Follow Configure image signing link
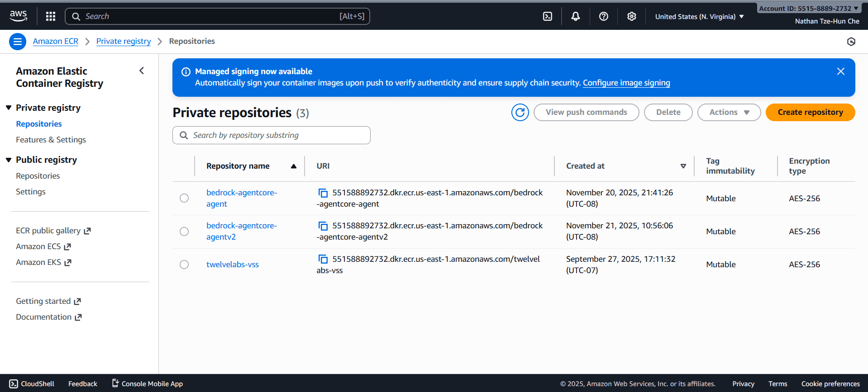 (x=626, y=83)
